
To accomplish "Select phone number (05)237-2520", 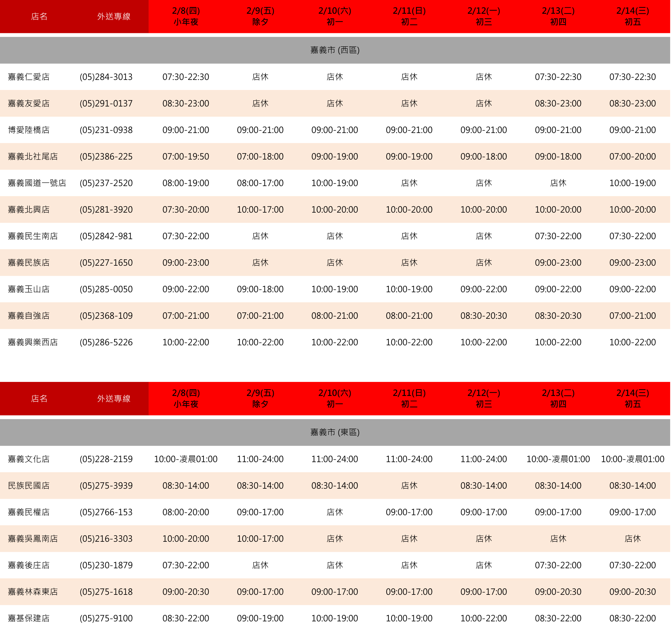I will [106, 183].
